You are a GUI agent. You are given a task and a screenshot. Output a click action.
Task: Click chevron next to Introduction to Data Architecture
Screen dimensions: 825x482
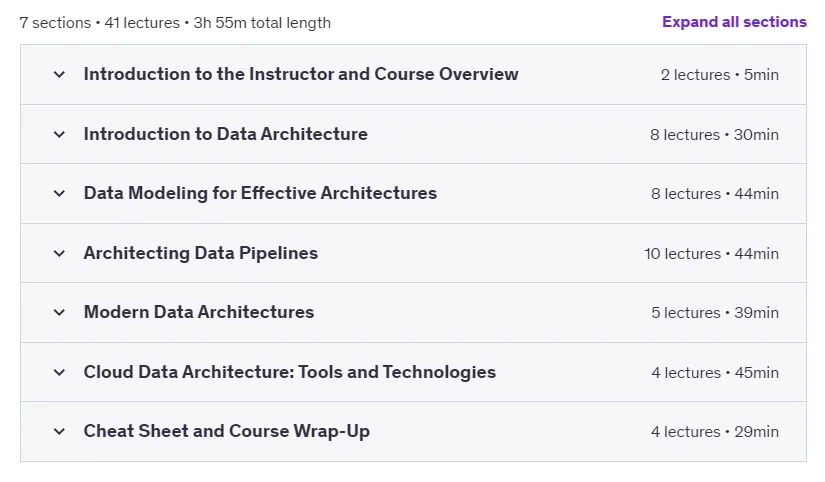tap(59, 135)
